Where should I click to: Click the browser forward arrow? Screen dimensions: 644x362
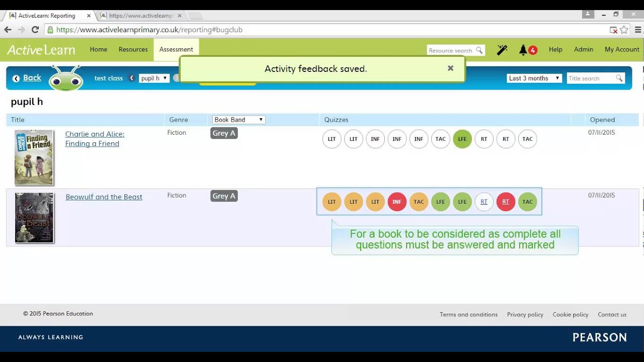(x=21, y=30)
